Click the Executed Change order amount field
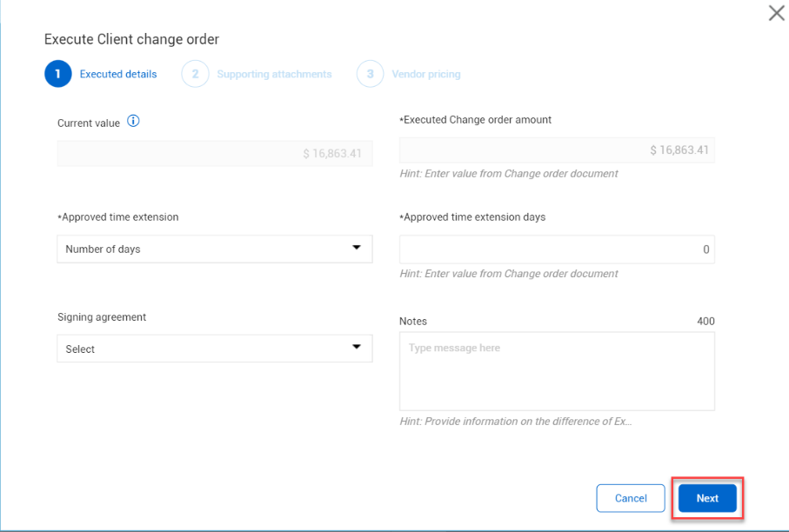This screenshot has width=789, height=532. (556, 150)
